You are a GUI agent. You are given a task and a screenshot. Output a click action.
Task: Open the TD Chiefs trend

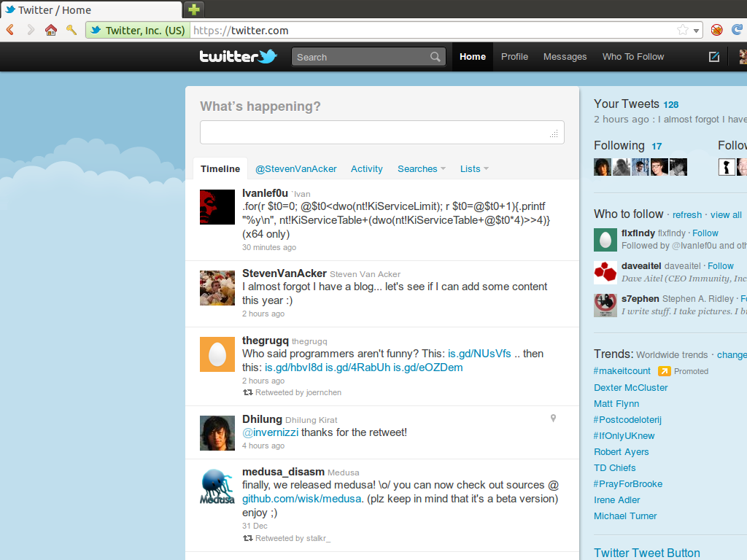click(x=614, y=467)
